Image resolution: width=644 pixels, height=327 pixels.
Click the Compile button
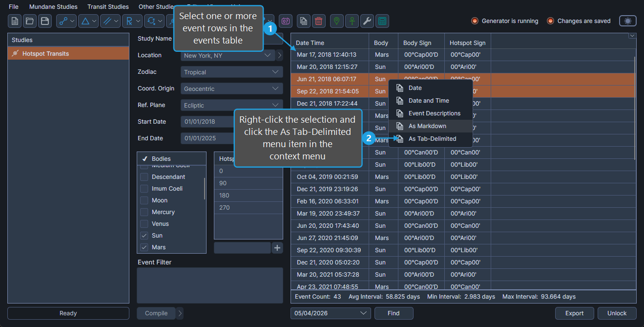coord(156,313)
